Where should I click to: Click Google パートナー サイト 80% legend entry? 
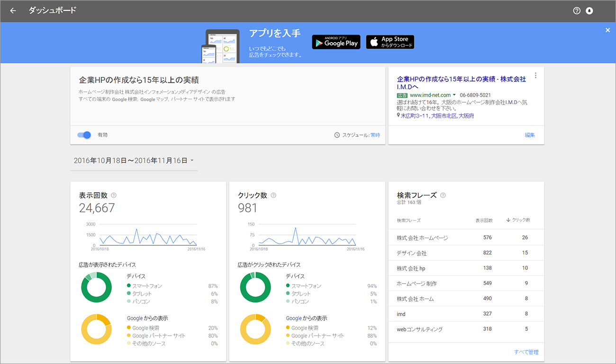point(172,336)
